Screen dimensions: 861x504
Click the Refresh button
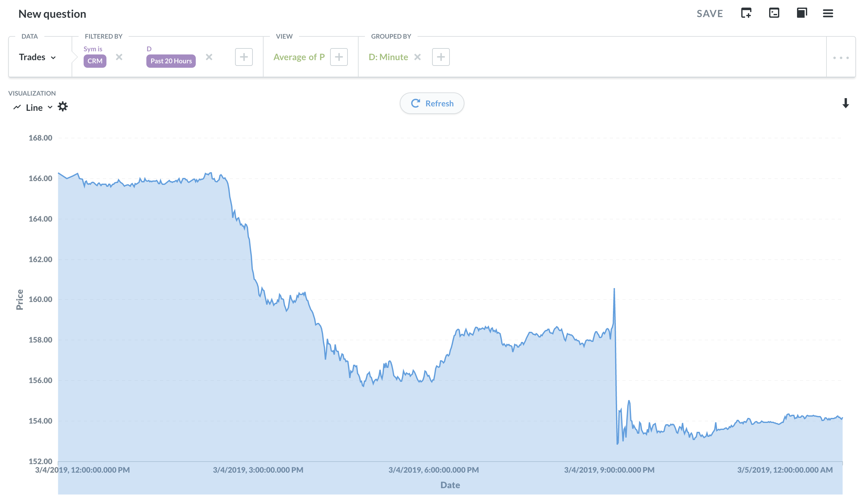(x=432, y=103)
